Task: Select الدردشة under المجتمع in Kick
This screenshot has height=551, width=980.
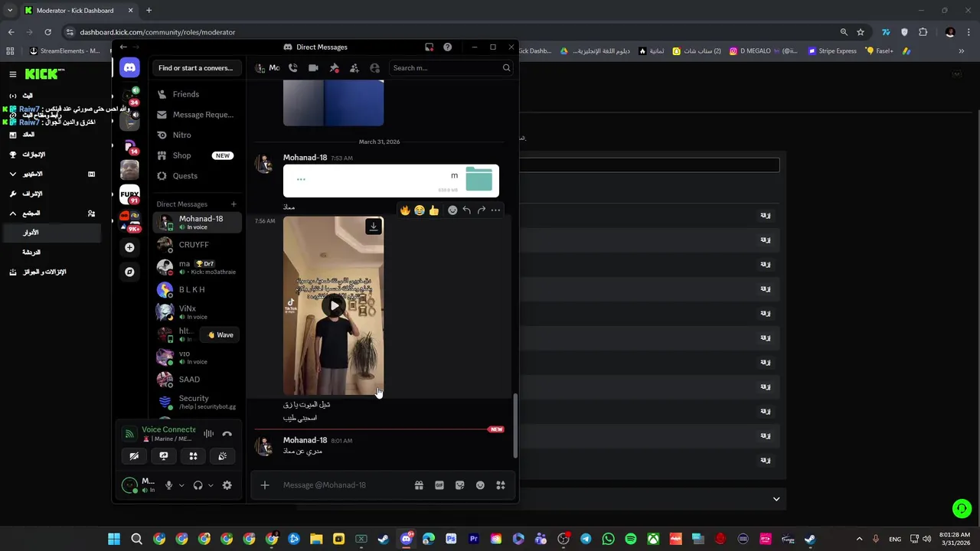Action: click(31, 253)
